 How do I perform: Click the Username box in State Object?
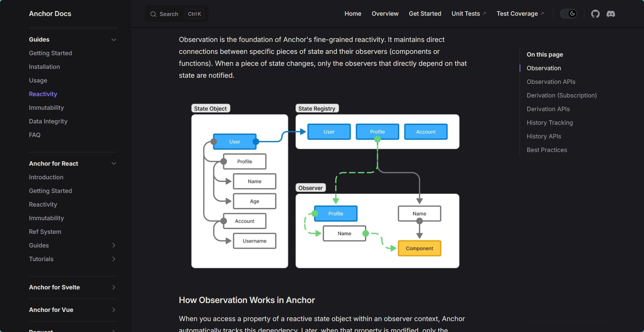[x=255, y=241]
